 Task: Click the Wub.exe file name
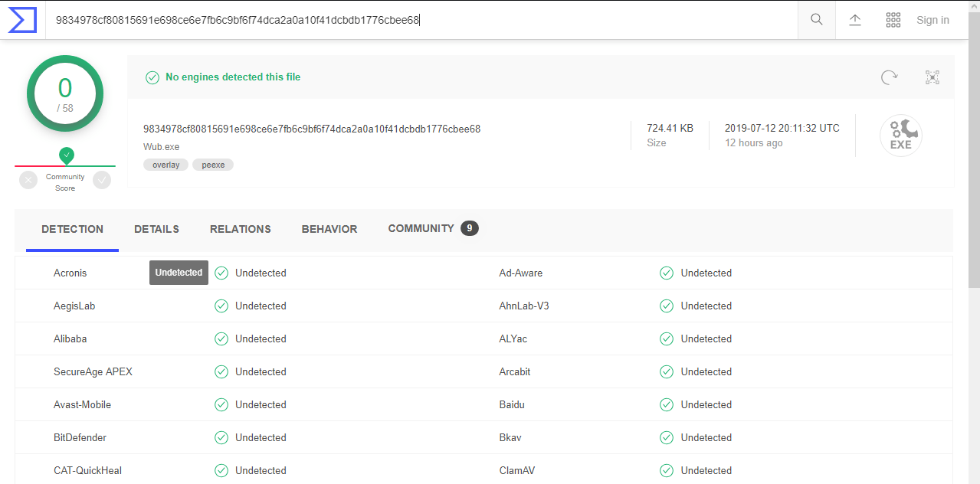coord(161,146)
